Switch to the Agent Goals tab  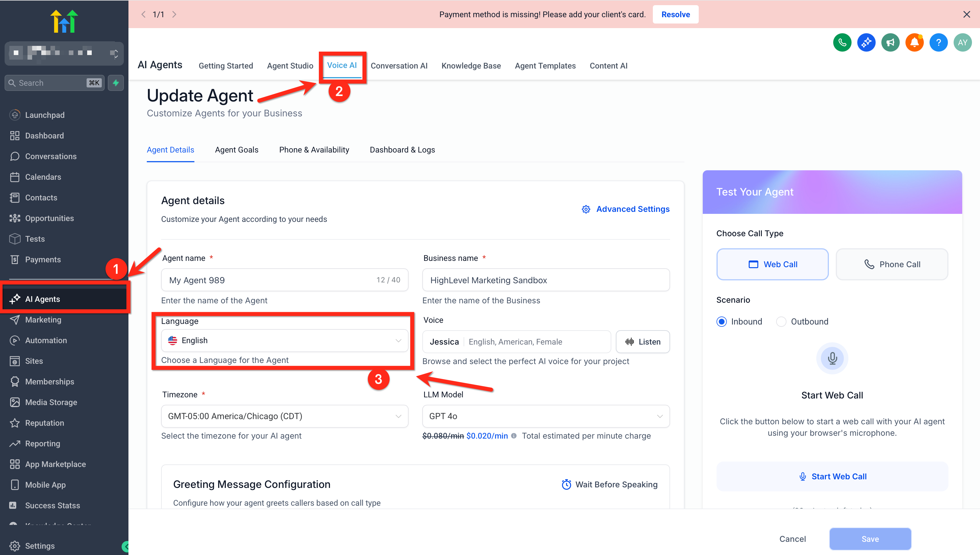(x=236, y=150)
